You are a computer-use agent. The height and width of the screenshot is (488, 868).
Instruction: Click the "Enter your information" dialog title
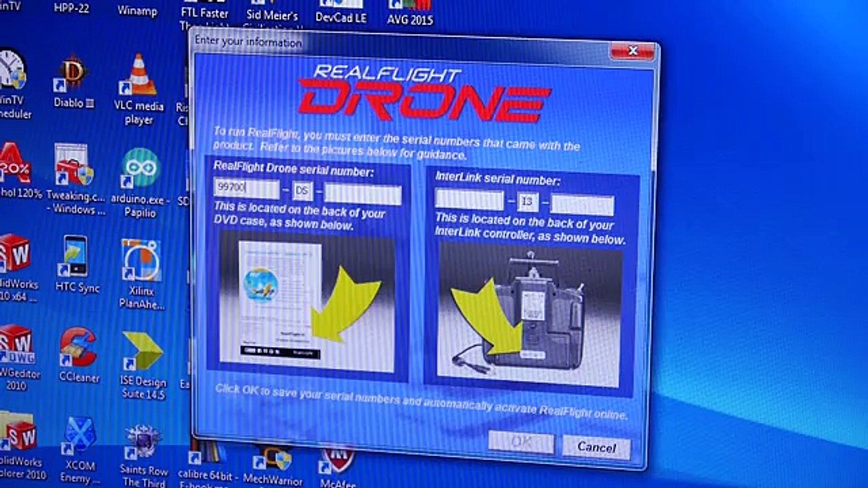248,41
